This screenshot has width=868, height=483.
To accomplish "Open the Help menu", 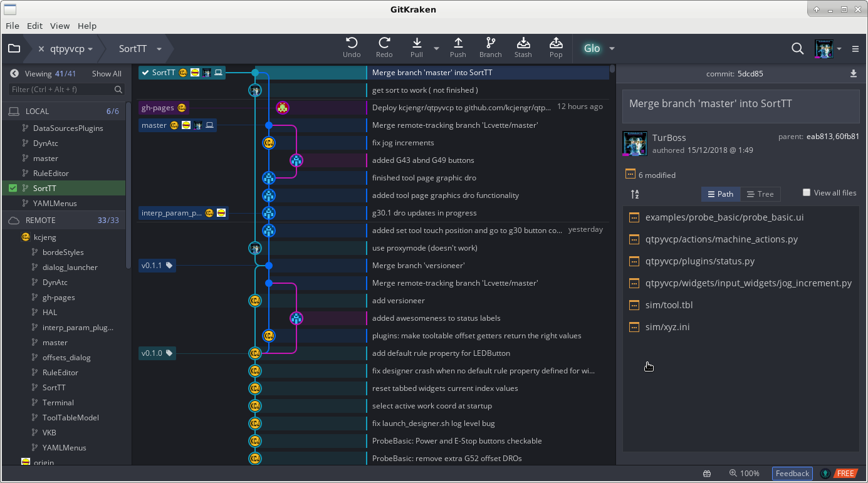I will [x=87, y=26].
